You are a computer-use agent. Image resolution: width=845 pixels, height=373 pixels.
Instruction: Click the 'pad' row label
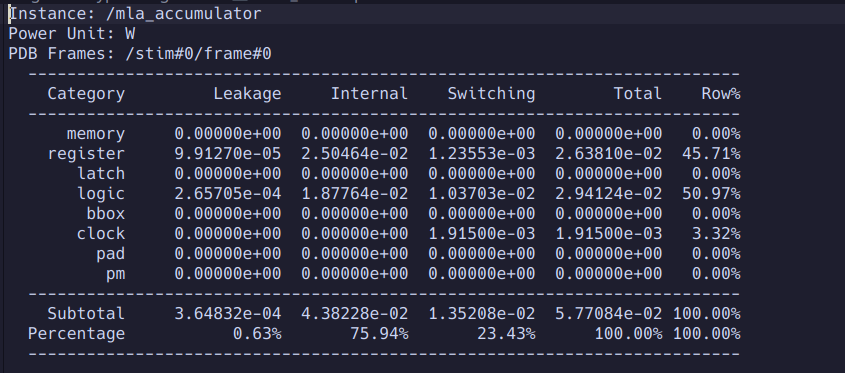pyautogui.click(x=110, y=253)
